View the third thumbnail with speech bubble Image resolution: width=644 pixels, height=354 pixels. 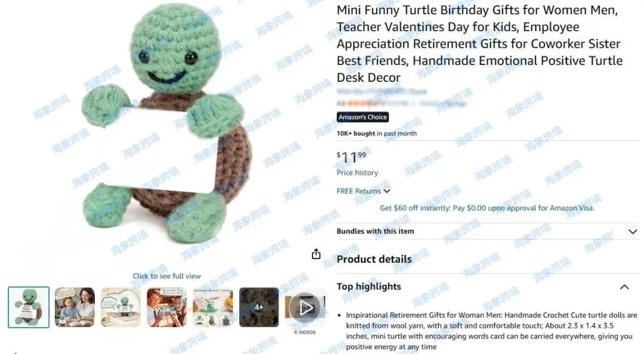[x=120, y=307]
